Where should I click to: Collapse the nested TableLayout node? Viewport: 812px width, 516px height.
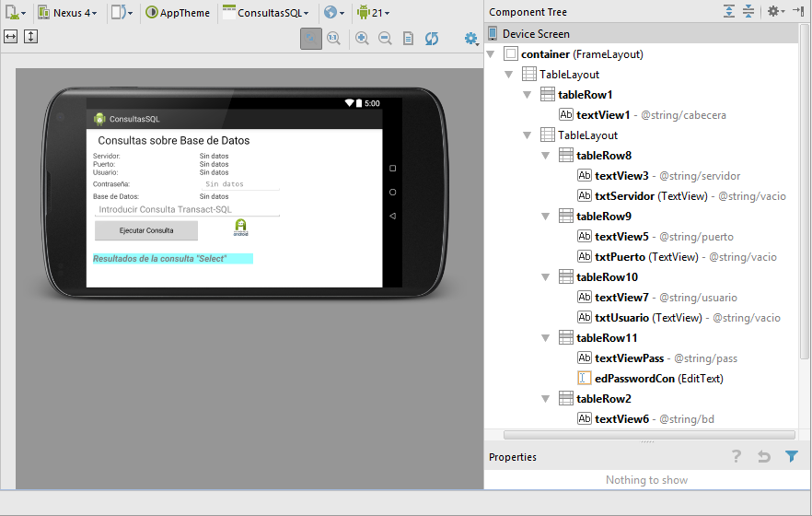coord(528,135)
